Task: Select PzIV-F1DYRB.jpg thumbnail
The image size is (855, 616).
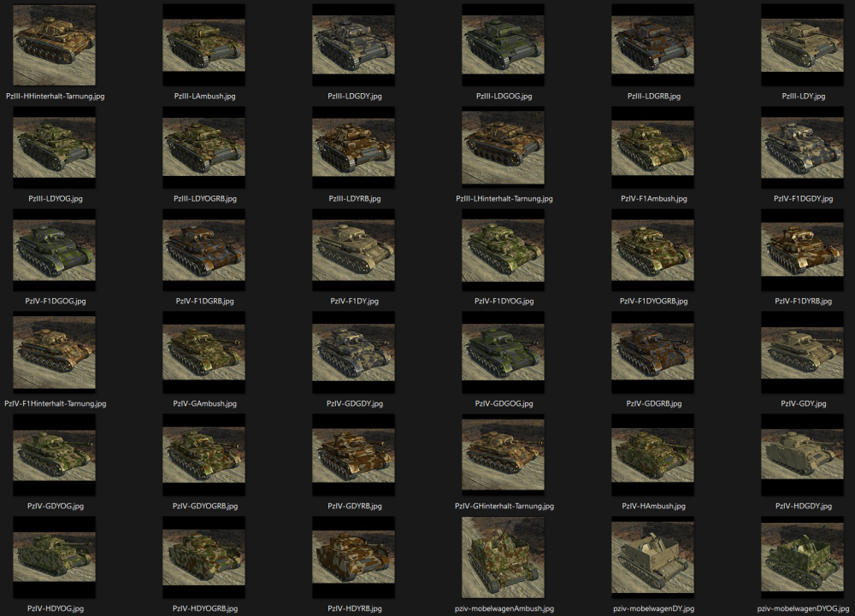Action: 802,250
